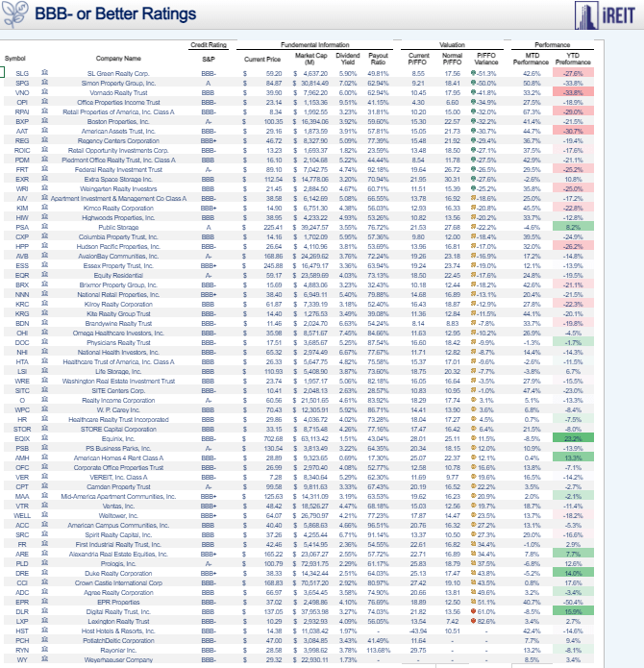Select the Equinix, Inc. company cell
The width and height of the screenshot is (644, 668).
118,438
